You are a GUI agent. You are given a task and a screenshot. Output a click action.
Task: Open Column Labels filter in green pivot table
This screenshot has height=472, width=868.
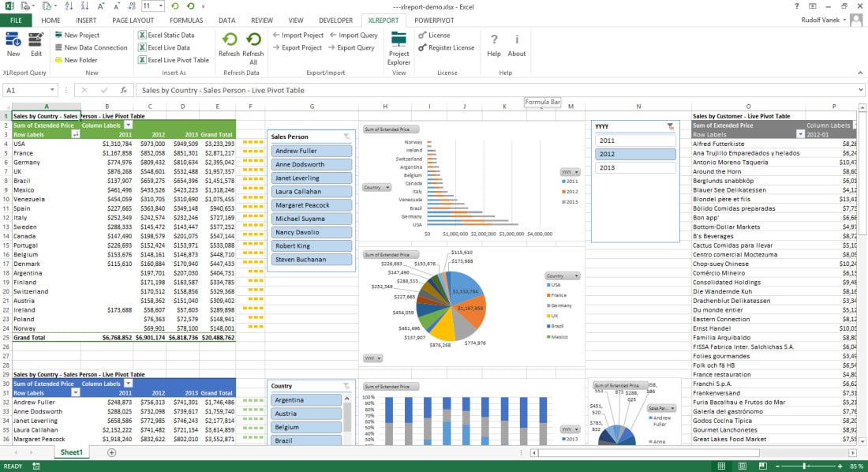(128, 125)
